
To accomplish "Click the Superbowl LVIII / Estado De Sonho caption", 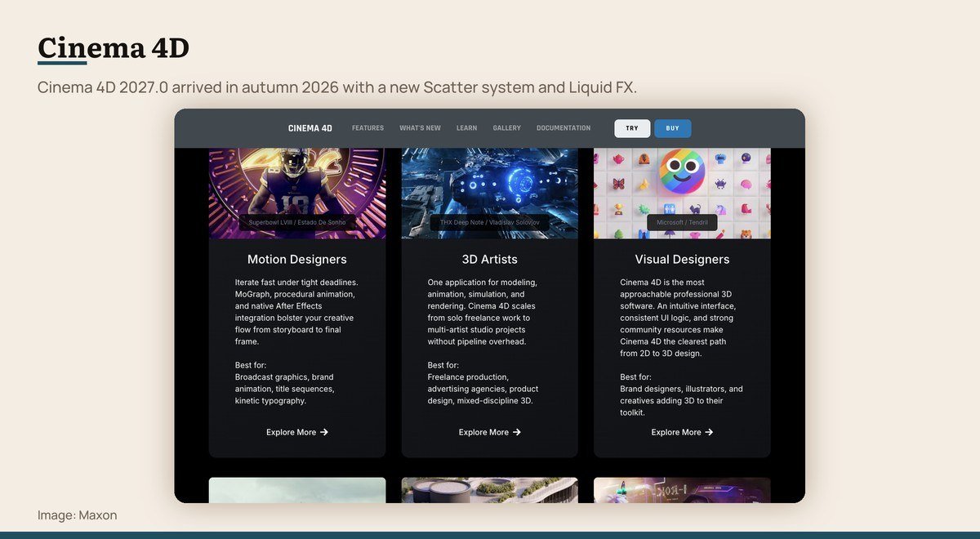I will click(297, 222).
